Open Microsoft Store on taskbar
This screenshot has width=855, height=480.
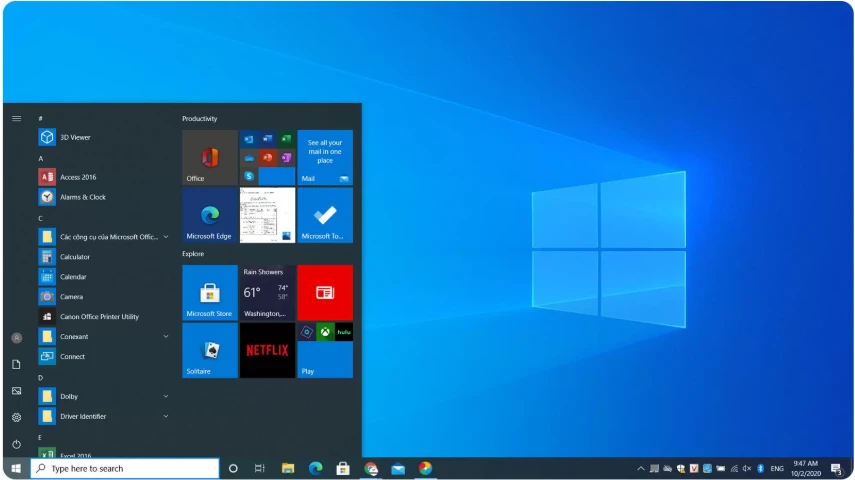click(x=343, y=469)
